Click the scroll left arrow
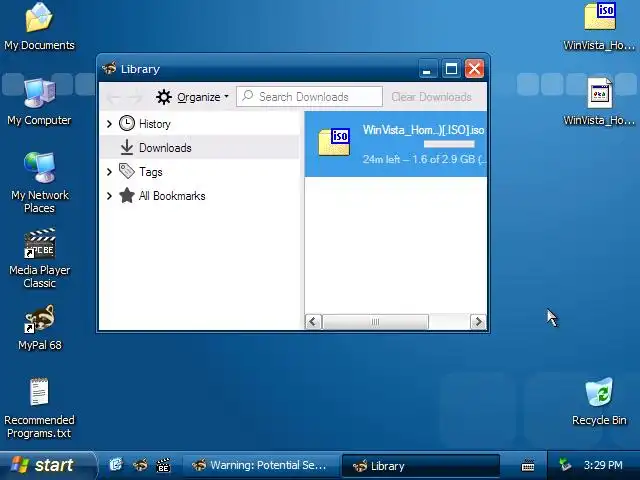 313,322
